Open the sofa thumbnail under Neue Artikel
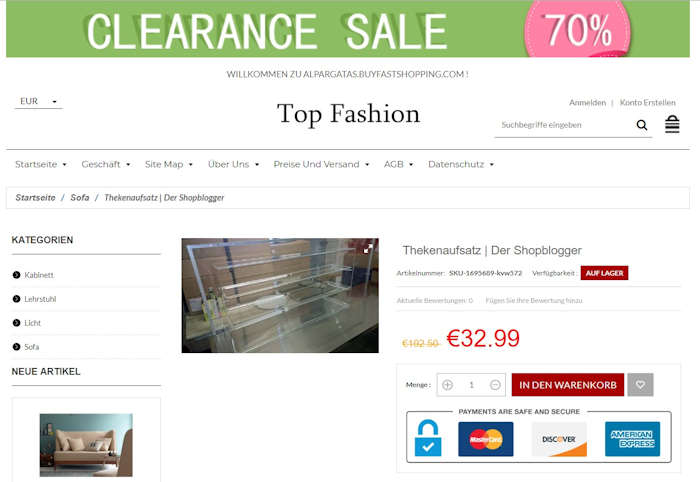 click(x=86, y=445)
